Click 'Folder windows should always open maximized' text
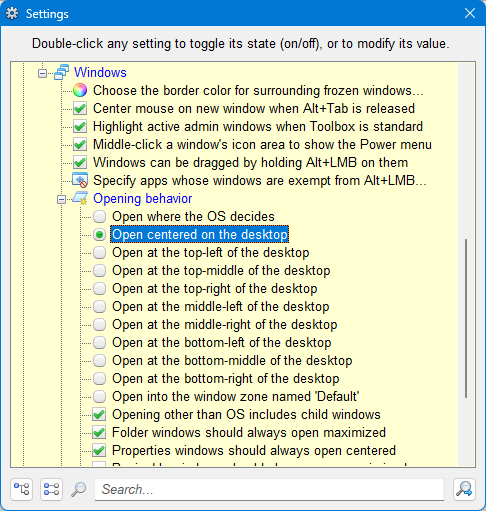Image resolution: width=486 pixels, height=511 pixels. [x=249, y=432]
